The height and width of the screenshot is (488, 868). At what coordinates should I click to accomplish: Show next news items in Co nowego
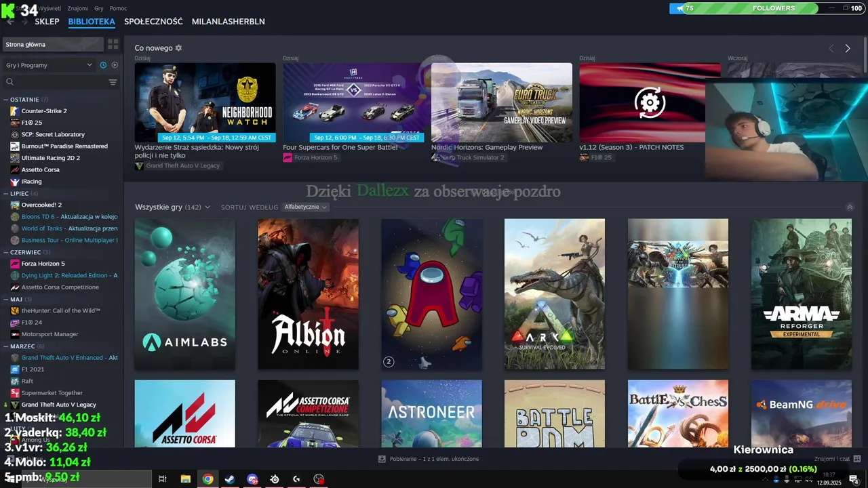847,48
